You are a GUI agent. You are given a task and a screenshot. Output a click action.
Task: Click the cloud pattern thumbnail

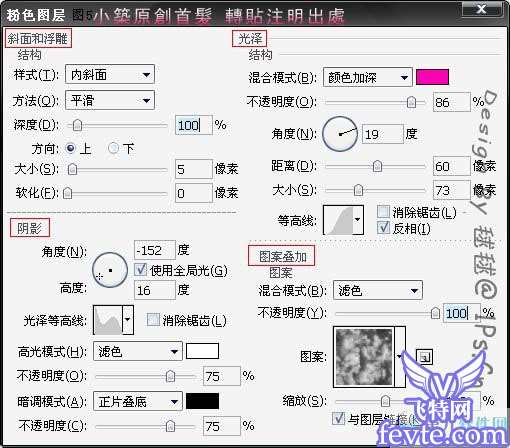(364, 357)
